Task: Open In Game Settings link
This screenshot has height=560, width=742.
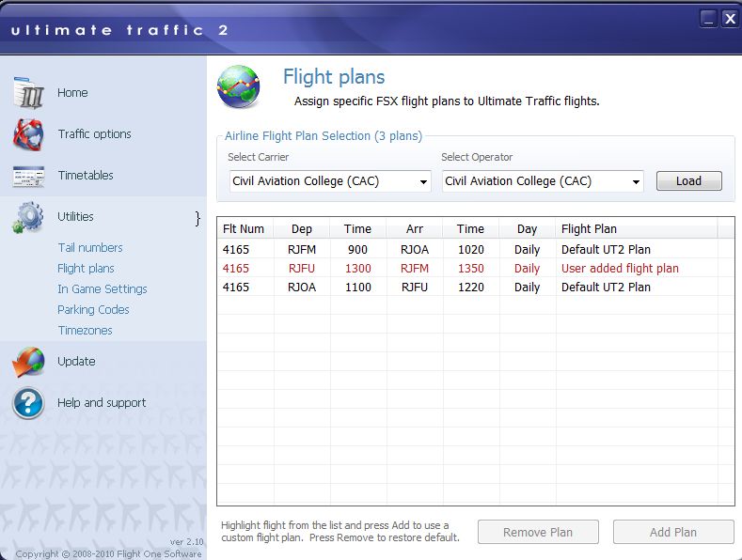Action: pos(103,289)
